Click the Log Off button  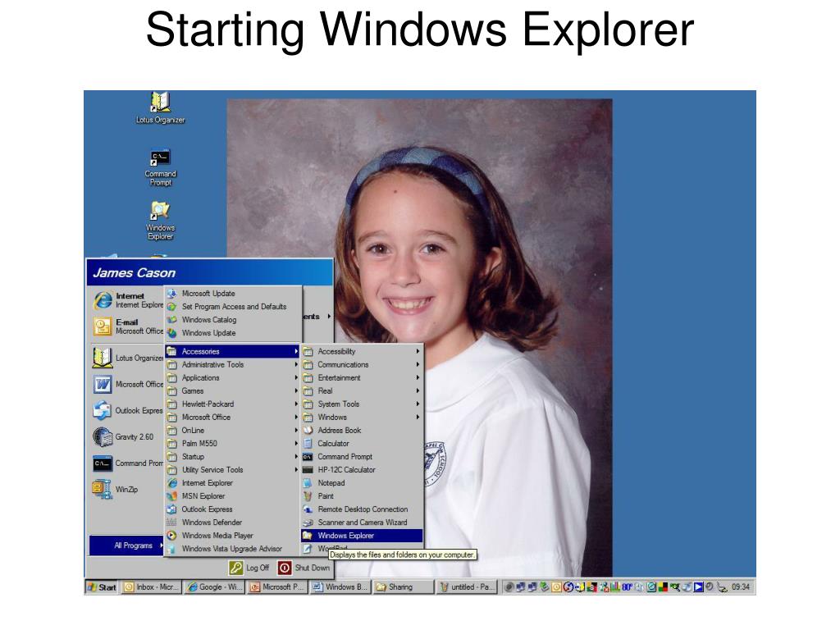249,568
